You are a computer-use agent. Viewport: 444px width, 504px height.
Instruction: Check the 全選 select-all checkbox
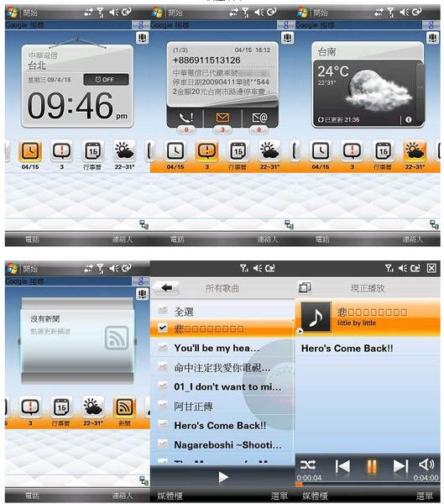click(163, 310)
